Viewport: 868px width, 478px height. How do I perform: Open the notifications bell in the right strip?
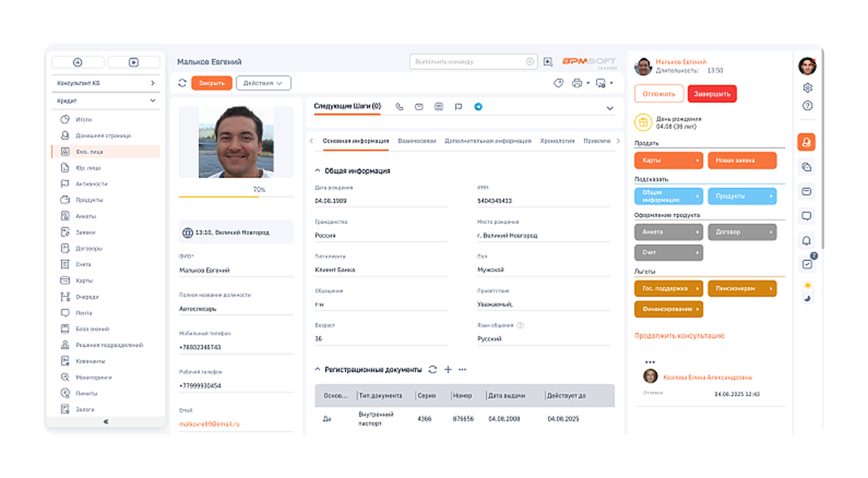point(806,241)
